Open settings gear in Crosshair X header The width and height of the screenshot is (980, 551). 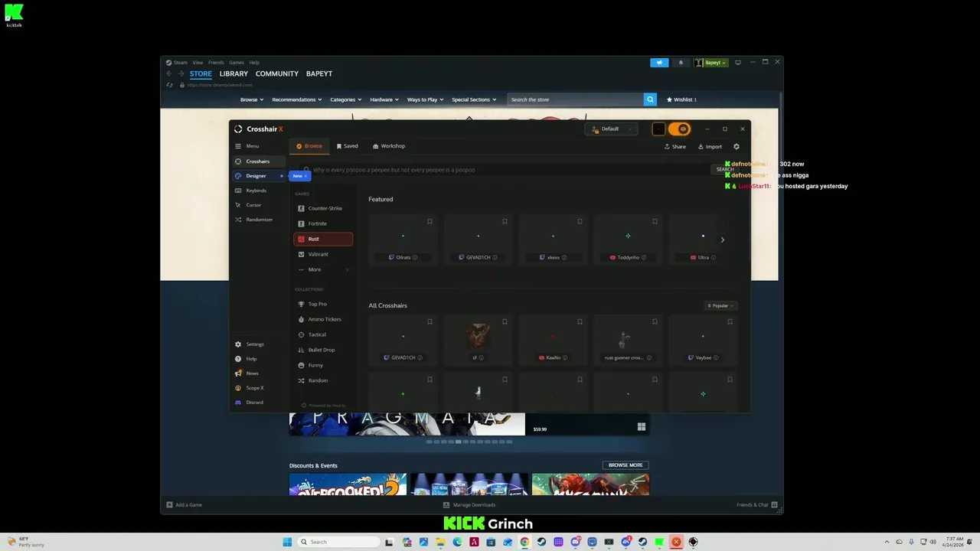point(737,146)
